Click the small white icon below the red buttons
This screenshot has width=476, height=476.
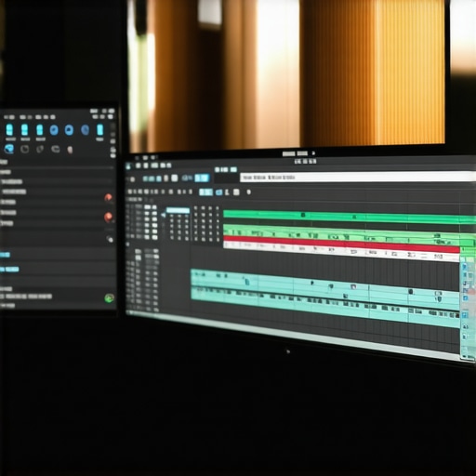[x=110, y=239]
